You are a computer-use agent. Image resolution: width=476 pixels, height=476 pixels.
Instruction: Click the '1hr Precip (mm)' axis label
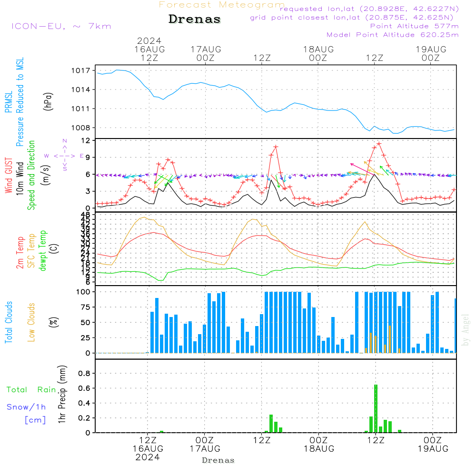click(61, 394)
